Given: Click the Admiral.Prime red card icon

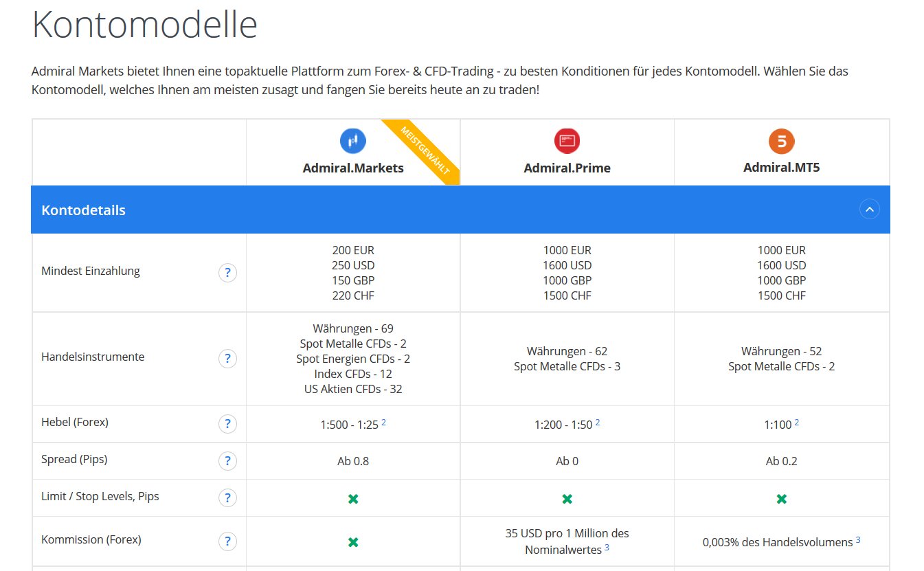Looking at the screenshot, I should [x=567, y=141].
